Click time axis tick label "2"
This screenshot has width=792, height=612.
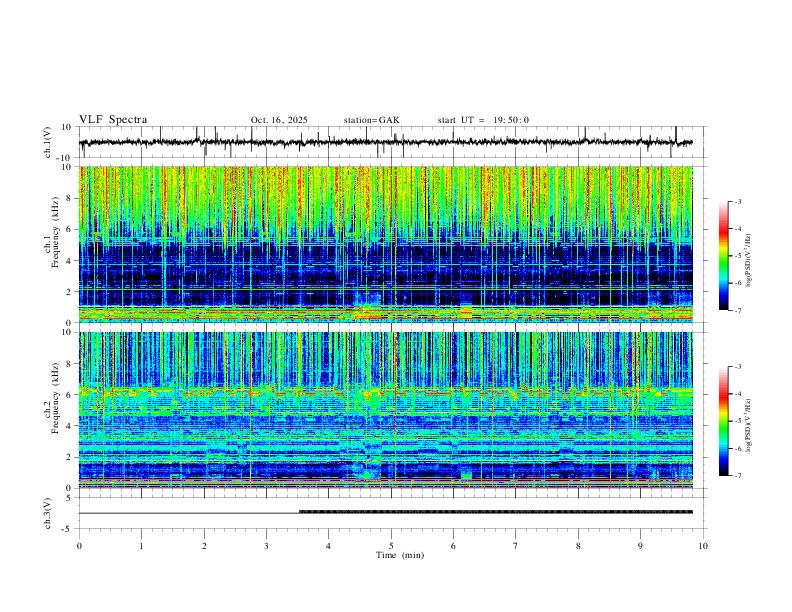coord(204,546)
